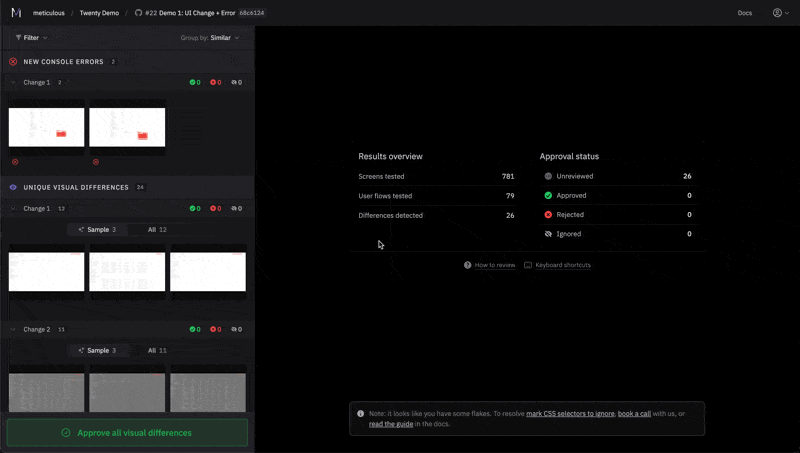Viewport: 800px width, 453px height.
Task: Open third grey thumbnail in Change 2
Action: (208, 389)
